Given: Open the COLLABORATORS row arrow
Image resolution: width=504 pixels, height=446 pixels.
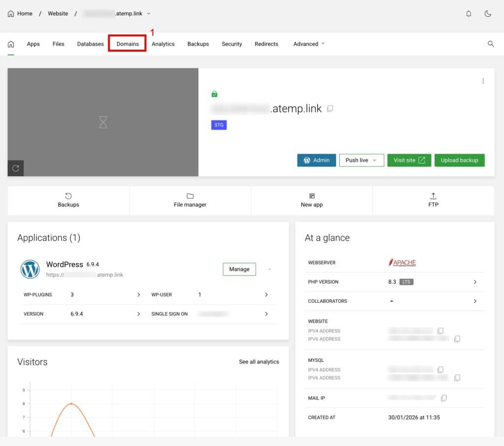Looking at the screenshot, I should pyautogui.click(x=475, y=301).
